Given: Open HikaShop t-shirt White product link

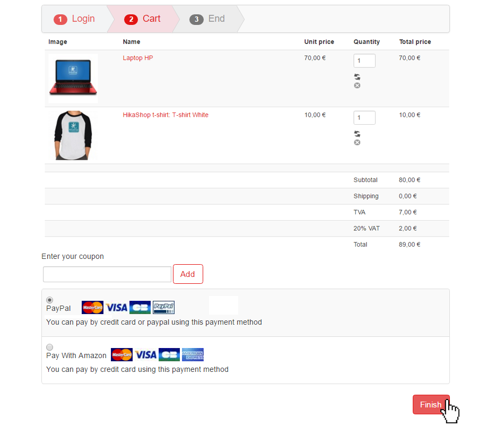Looking at the screenshot, I should [x=166, y=115].
